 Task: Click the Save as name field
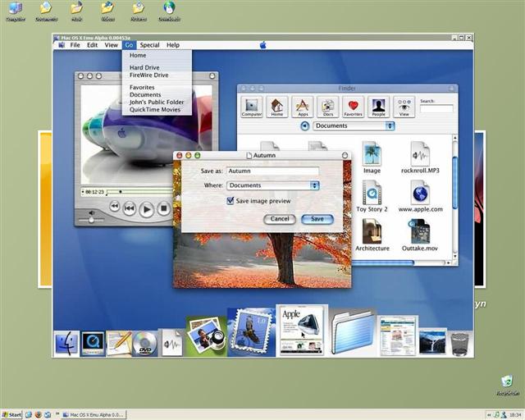coord(273,171)
